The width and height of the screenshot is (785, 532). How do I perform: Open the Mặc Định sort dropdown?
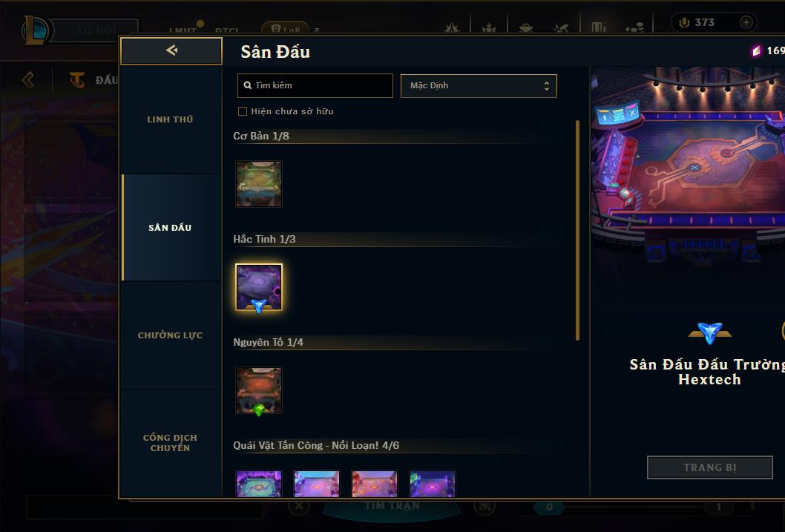(x=479, y=85)
